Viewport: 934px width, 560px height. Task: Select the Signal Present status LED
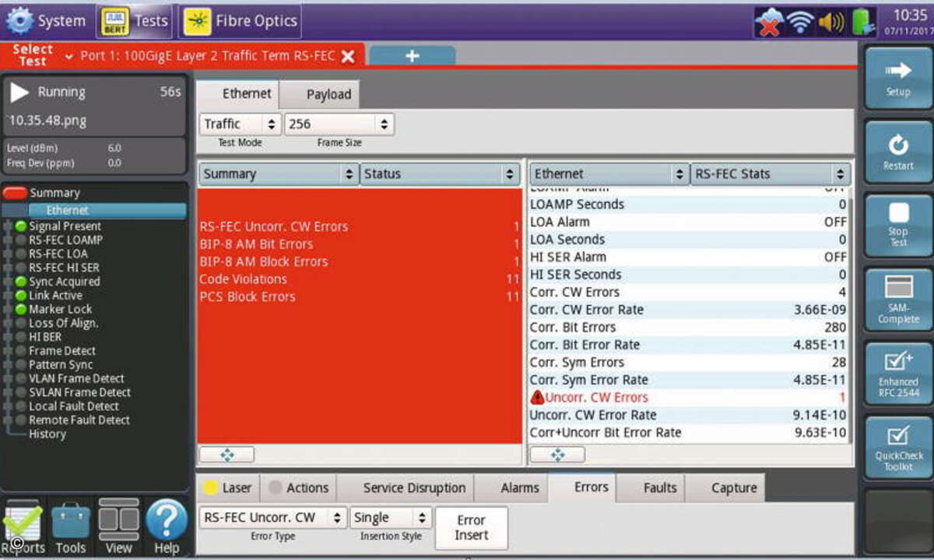pyautogui.click(x=21, y=226)
